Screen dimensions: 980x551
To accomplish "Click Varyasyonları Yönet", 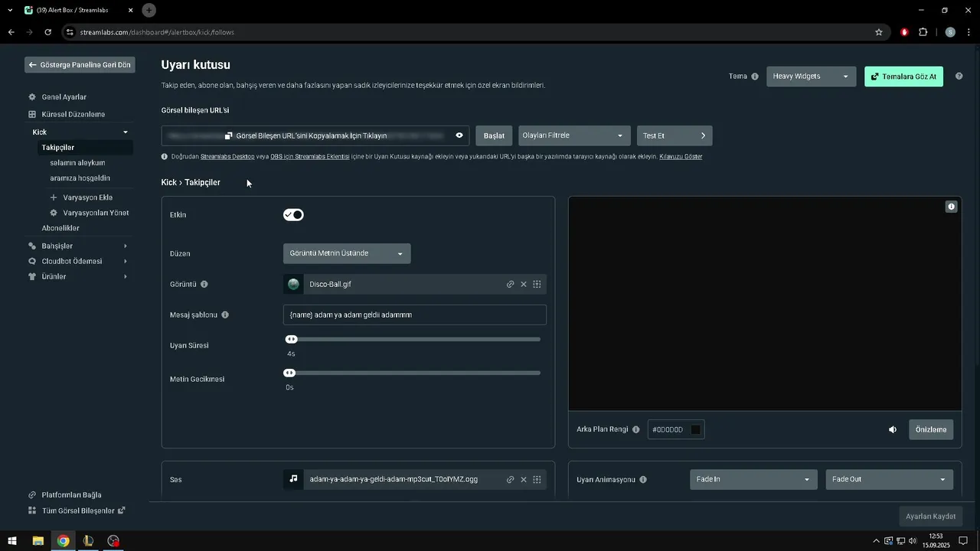I will 89,213.
